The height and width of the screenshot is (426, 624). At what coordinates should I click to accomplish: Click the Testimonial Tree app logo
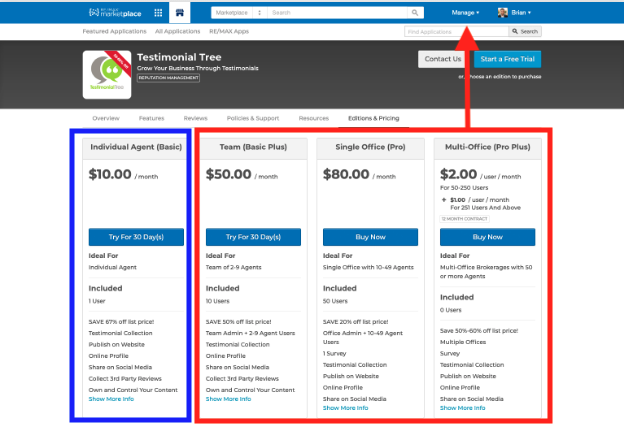(107, 74)
